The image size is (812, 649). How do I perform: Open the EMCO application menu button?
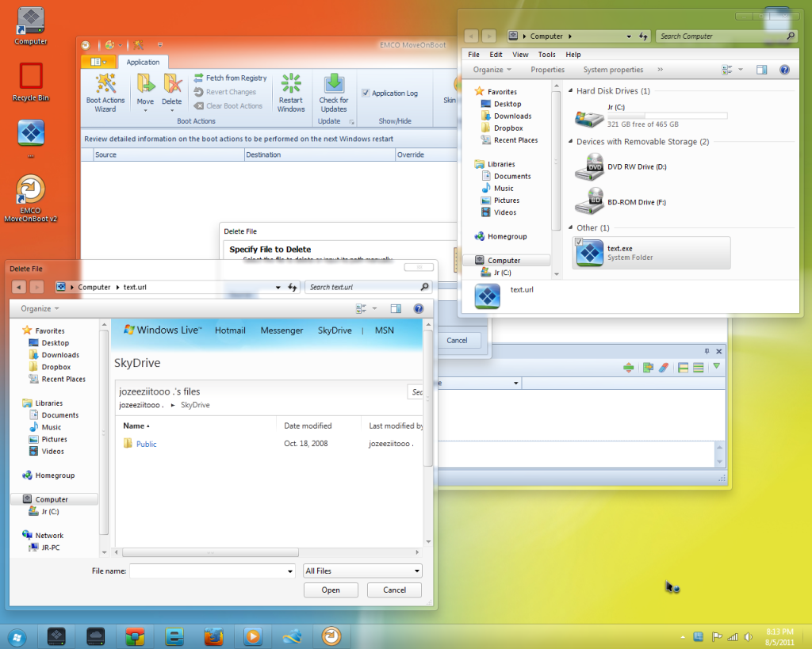(98, 62)
